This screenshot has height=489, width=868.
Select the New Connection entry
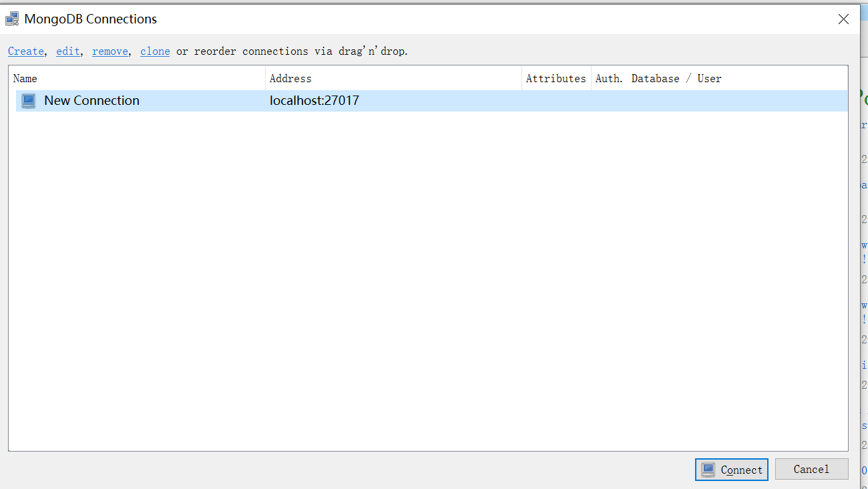tap(91, 100)
